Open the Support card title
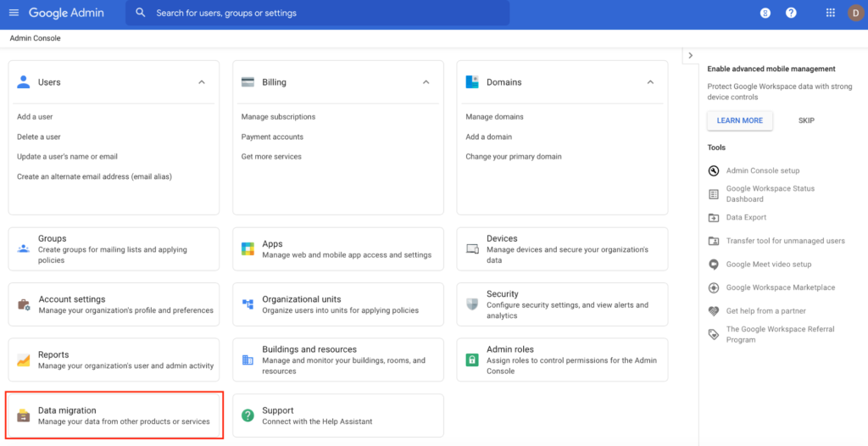The width and height of the screenshot is (868, 446). [278, 410]
